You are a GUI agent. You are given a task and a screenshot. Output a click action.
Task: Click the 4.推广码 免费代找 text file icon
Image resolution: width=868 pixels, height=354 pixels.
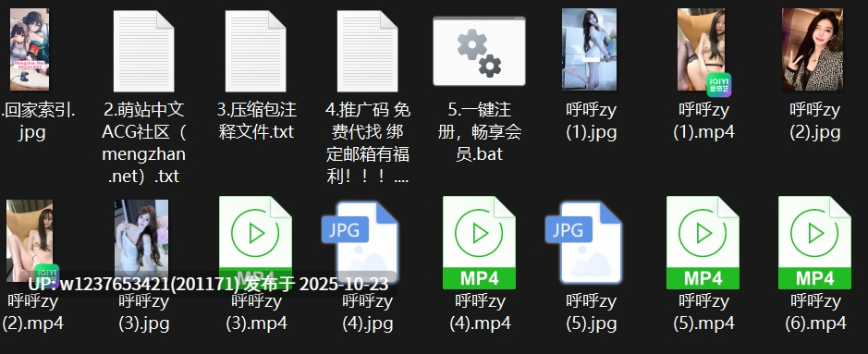[368, 51]
